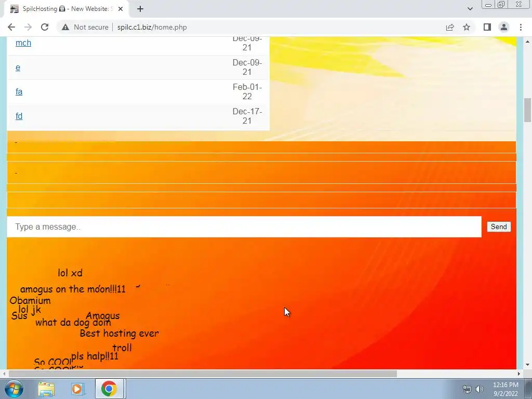Image resolution: width=532 pixels, height=399 pixels.
Task: Bookmark this page with the star icon
Action: [x=467, y=27]
